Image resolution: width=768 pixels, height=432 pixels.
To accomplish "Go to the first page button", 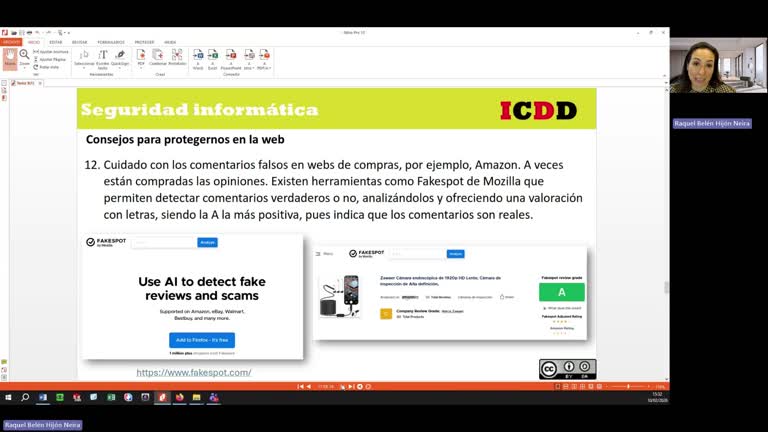I will (x=300, y=386).
